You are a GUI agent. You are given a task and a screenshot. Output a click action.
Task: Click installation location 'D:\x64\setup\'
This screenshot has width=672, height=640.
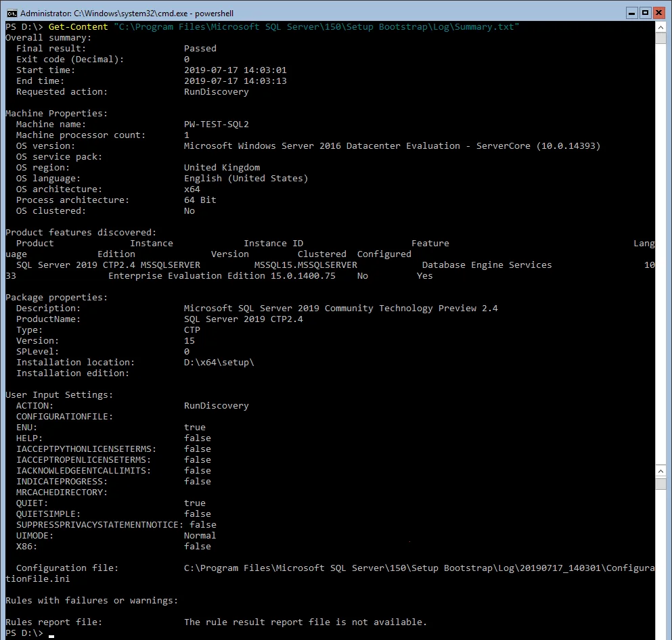[x=219, y=363]
